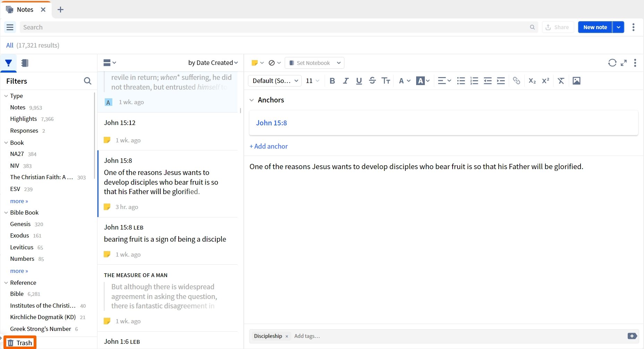Click the Add tags input field
Screen dimensions: 644x349
307,336
